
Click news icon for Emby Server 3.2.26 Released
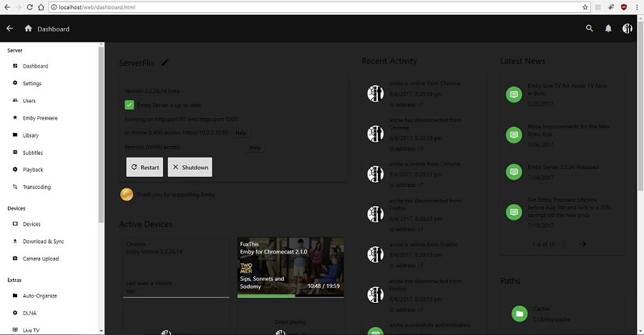click(514, 171)
